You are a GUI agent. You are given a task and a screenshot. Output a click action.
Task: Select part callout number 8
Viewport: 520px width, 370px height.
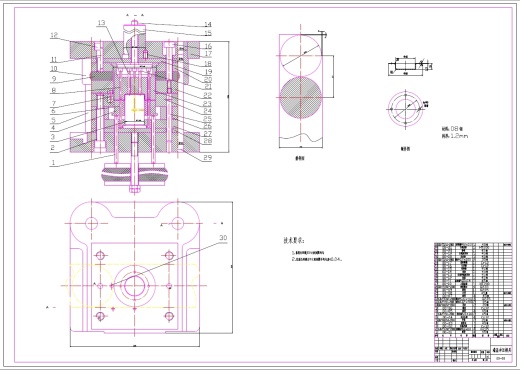tap(53, 90)
